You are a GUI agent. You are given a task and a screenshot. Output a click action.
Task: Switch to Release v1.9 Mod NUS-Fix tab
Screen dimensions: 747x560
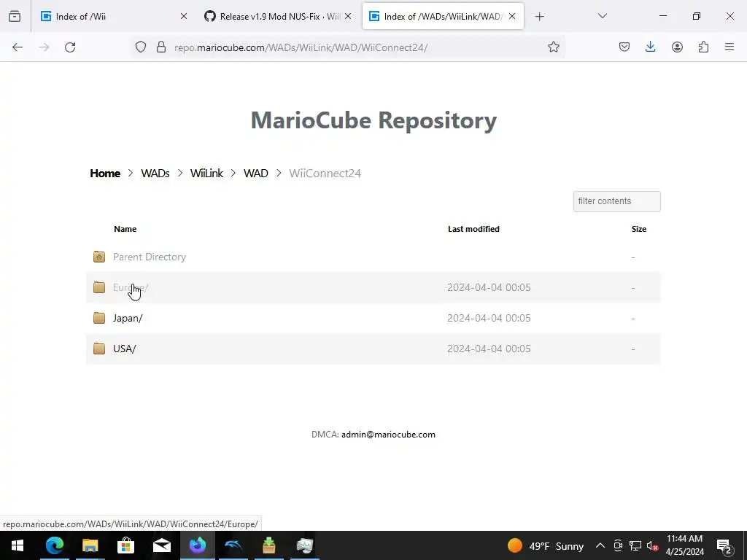click(279, 17)
